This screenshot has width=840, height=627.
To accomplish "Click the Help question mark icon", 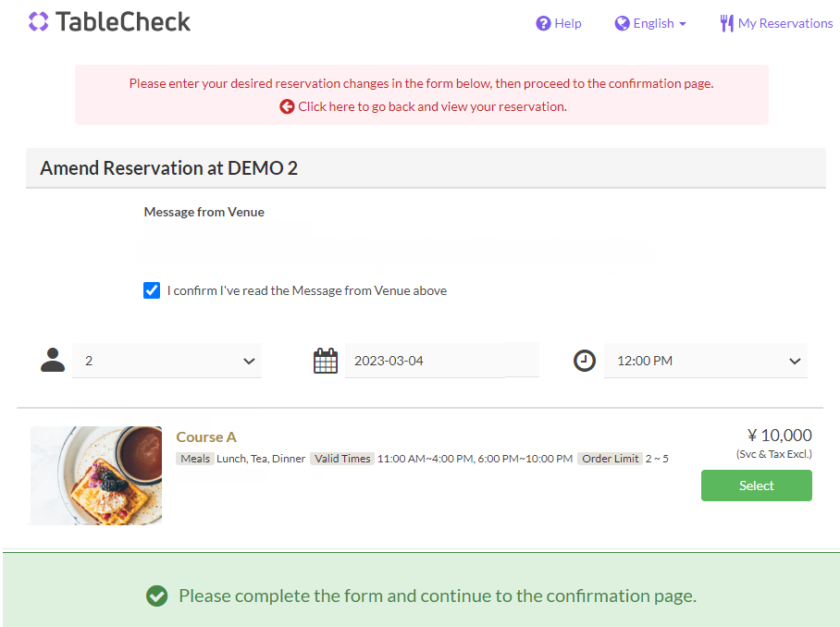I will click(x=543, y=24).
